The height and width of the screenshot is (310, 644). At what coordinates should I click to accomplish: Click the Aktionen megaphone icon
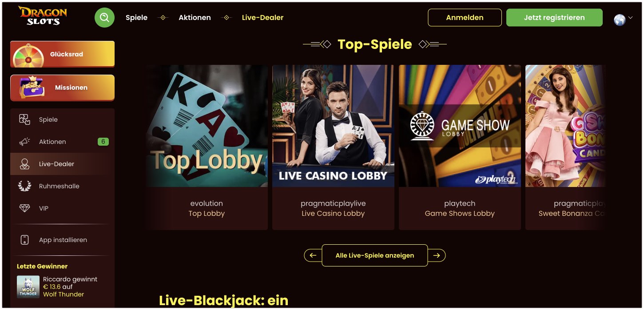24,142
